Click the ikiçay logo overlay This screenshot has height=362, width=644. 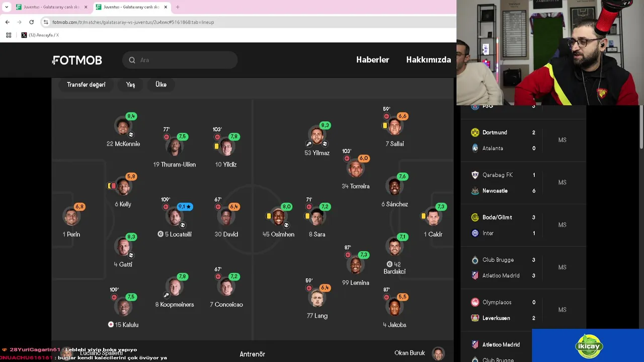tap(589, 346)
